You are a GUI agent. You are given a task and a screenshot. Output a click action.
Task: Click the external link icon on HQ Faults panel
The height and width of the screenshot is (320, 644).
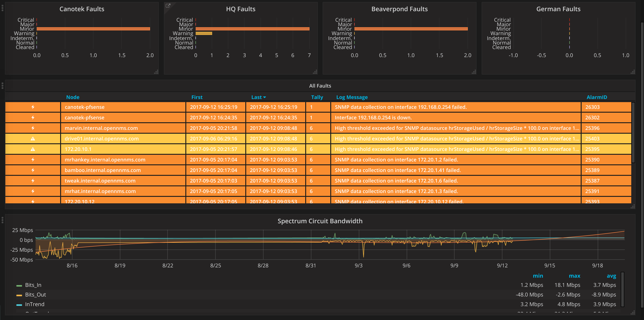tap(168, 6)
